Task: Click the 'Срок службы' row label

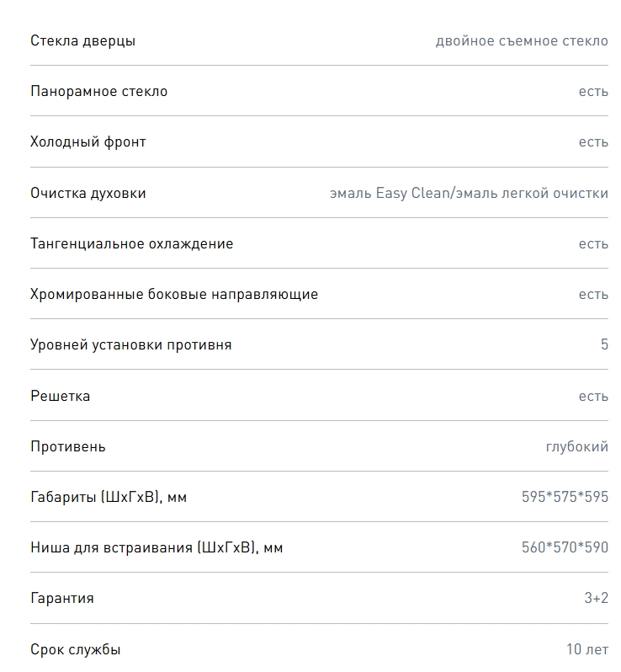Action: [76, 650]
